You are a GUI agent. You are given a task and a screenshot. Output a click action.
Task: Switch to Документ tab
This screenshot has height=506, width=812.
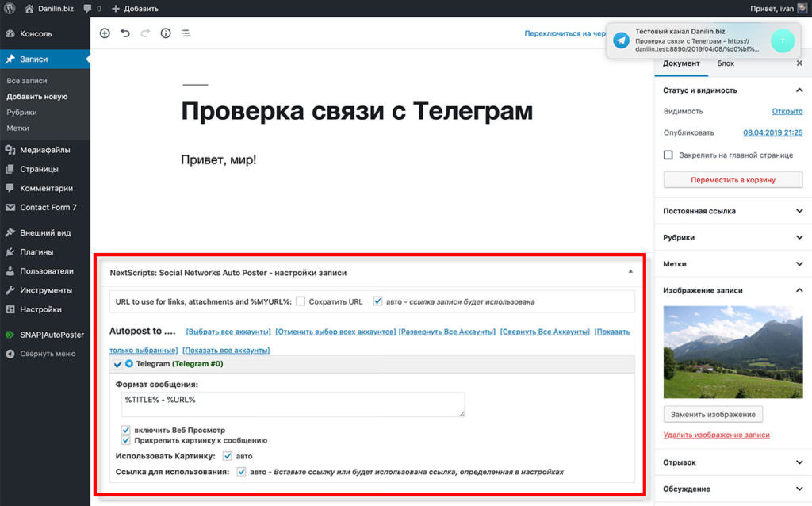tap(681, 63)
